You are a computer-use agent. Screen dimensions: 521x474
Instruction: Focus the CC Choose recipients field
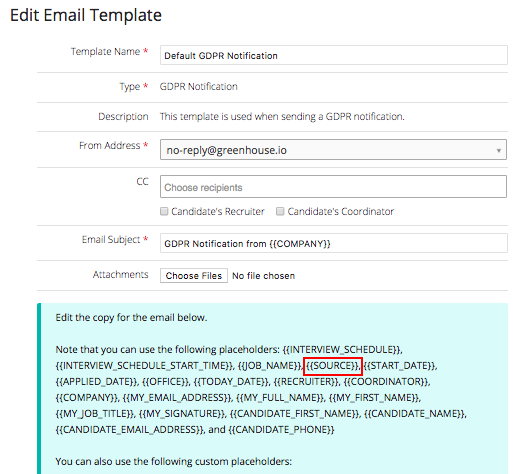tap(333, 187)
